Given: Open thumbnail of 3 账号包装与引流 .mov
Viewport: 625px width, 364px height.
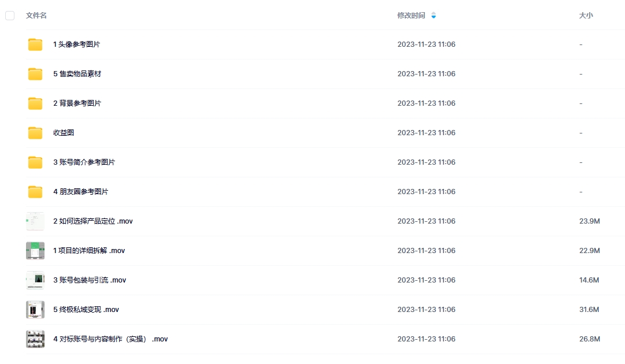Looking at the screenshot, I should point(35,280).
